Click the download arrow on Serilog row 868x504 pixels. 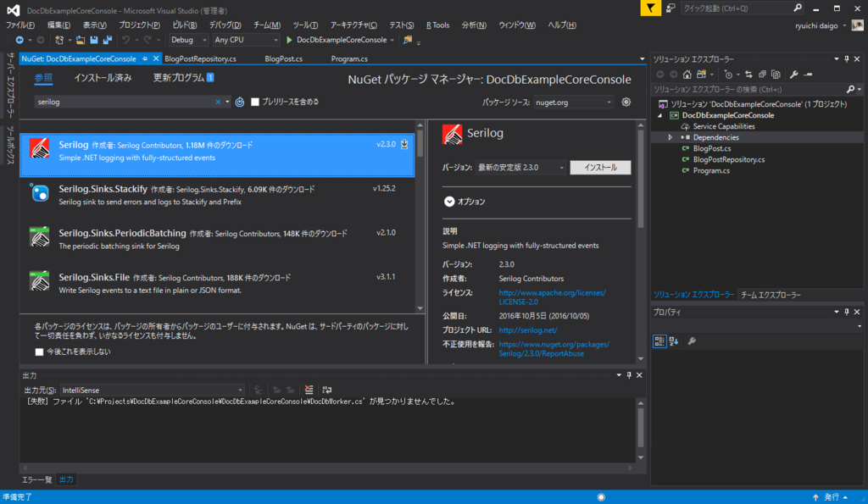point(404,144)
